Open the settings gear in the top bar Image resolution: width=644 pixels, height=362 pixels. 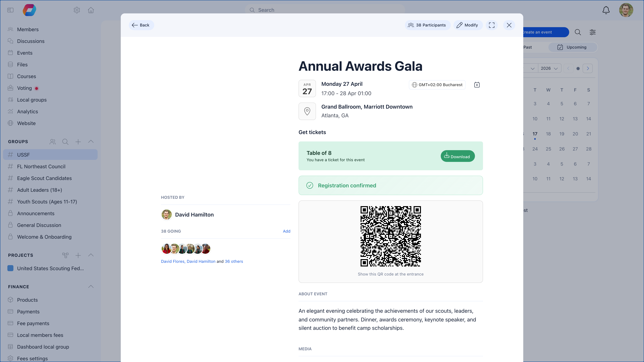[x=77, y=10]
